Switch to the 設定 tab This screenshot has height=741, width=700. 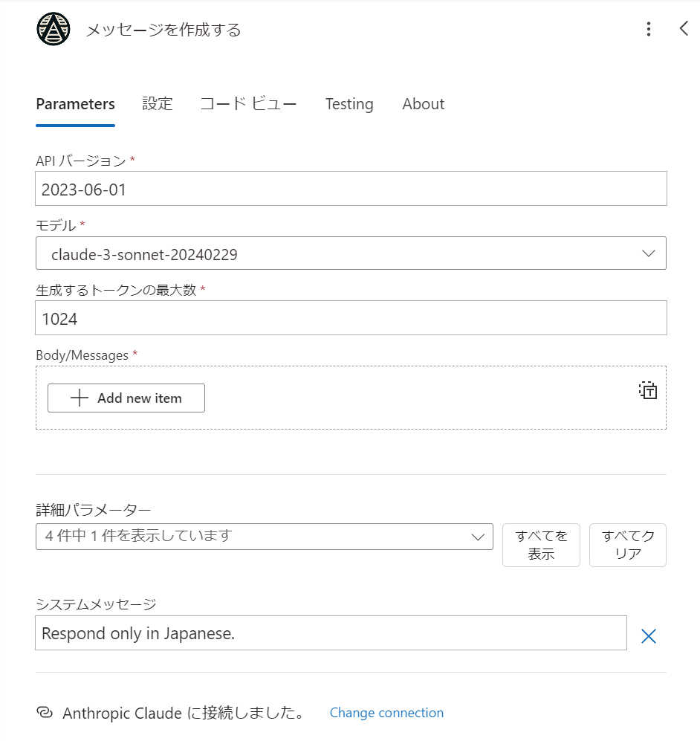tap(158, 104)
